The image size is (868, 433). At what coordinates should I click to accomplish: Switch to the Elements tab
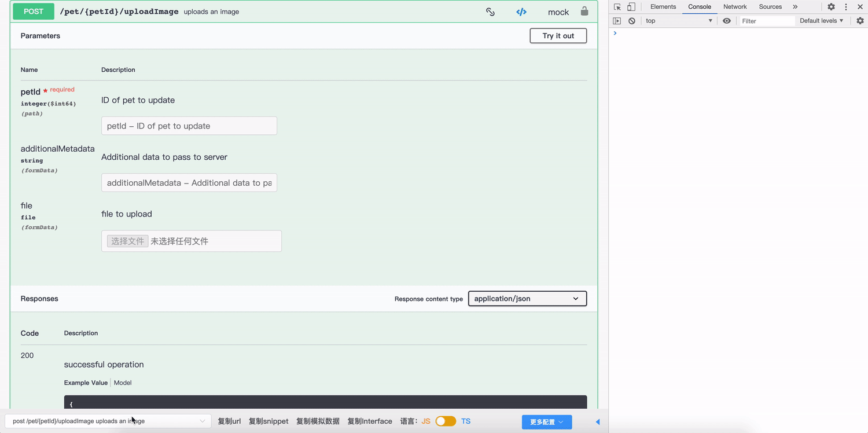(x=663, y=7)
